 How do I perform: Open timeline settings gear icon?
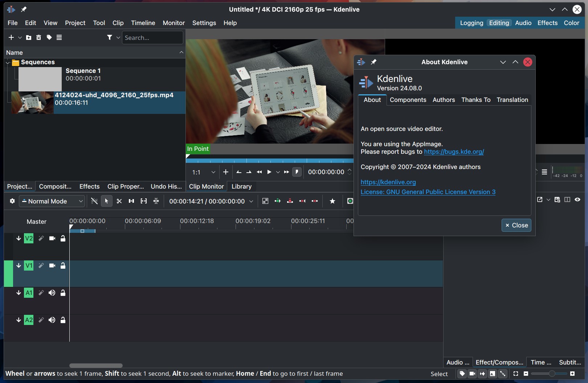(12, 201)
